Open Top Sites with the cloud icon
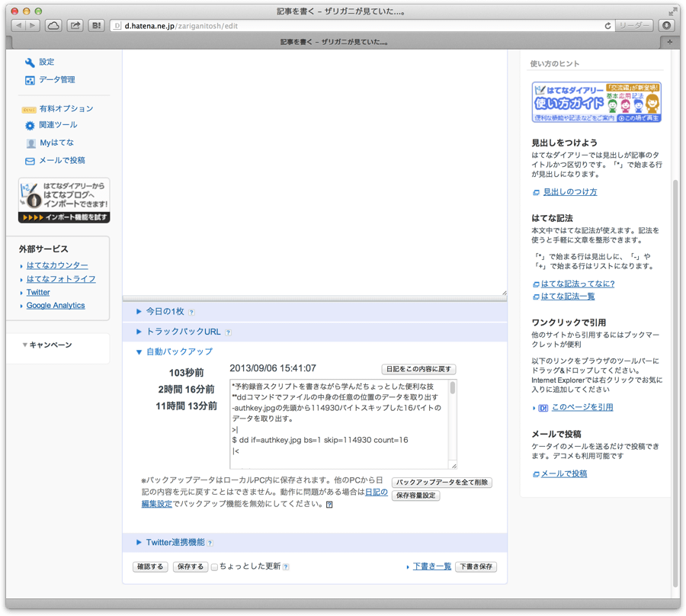 54,25
